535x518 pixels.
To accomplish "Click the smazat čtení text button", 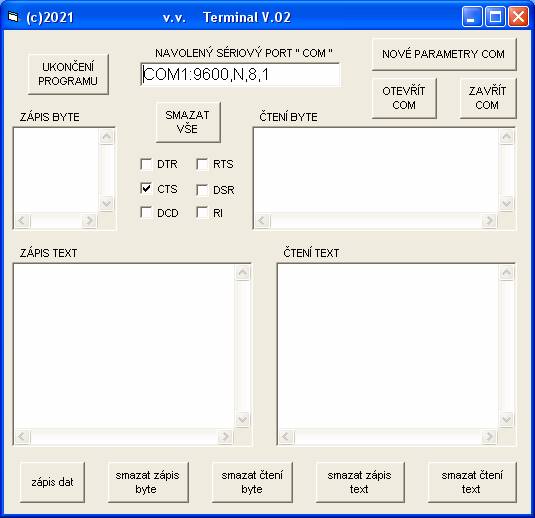I will tap(472, 482).
